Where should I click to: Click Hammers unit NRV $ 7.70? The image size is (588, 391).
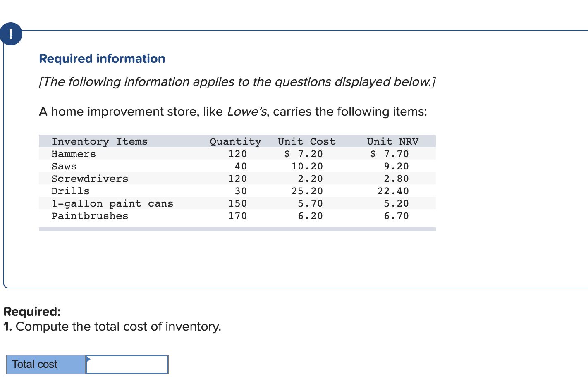(x=390, y=154)
